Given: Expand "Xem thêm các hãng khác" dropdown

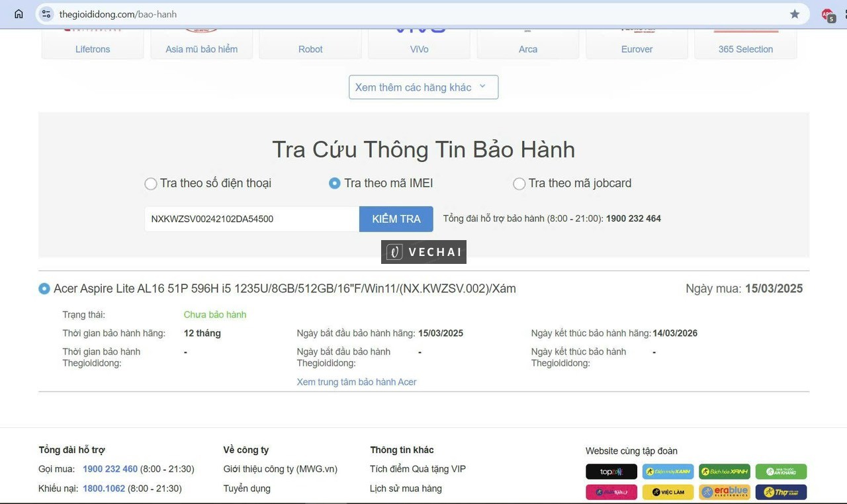Looking at the screenshot, I should tap(423, 87).
